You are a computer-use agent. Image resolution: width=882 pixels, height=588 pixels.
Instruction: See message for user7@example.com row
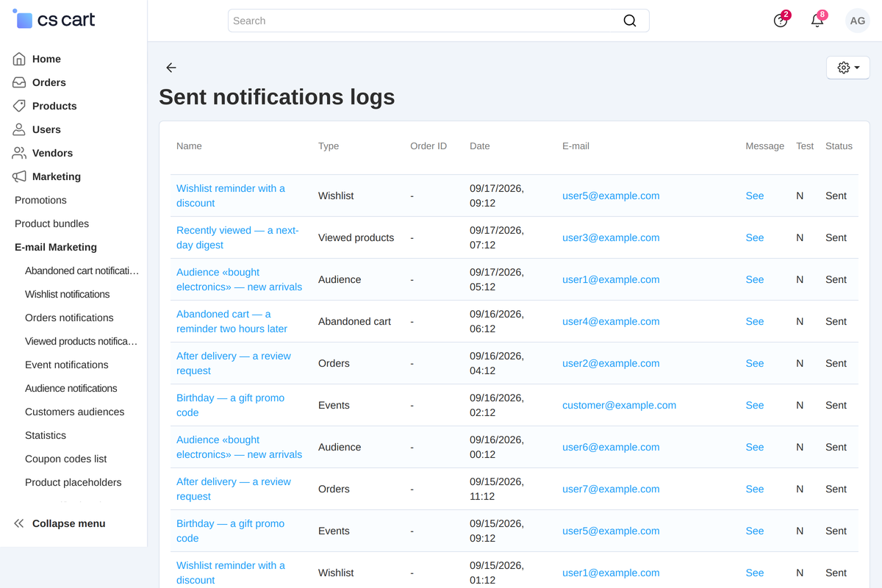[755, 489]
